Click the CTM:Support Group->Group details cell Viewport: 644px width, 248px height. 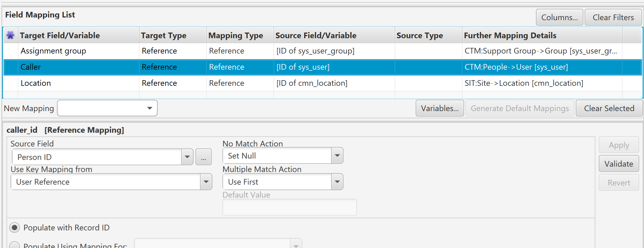click(542, 51)
